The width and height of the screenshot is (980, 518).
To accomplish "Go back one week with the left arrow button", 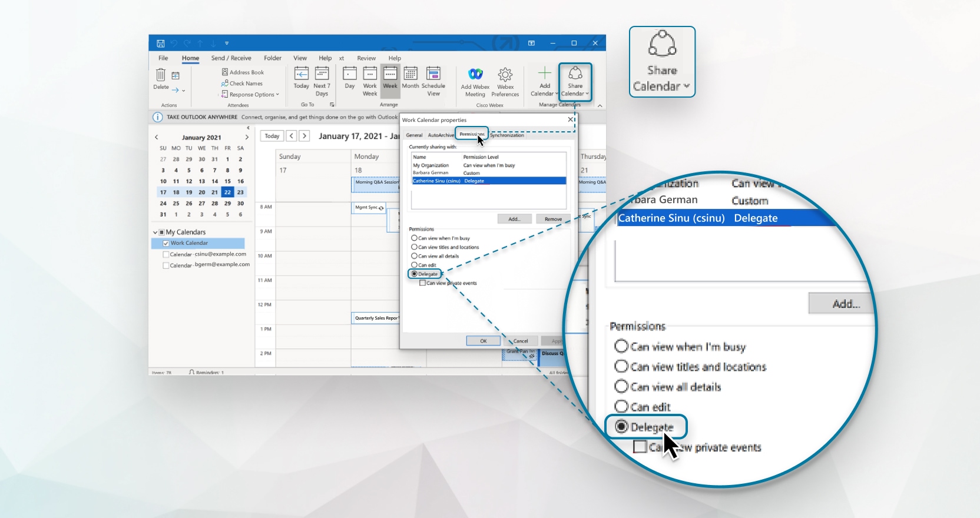I will [292, 136].
